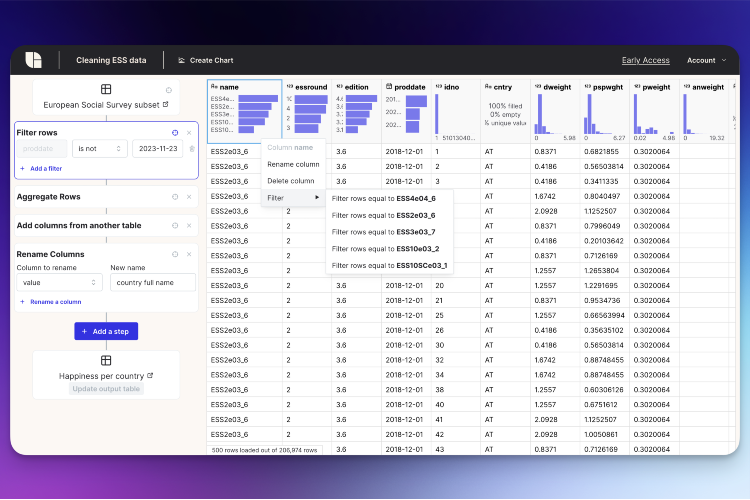Click the dweight column histogram
The image size is (750, 500).
pyautogui.click(x=555, y=114)
